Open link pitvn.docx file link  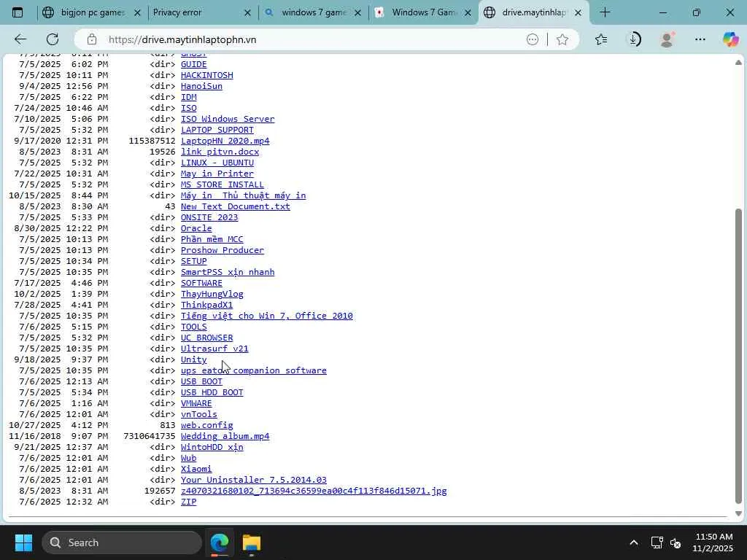click(220, 152)
